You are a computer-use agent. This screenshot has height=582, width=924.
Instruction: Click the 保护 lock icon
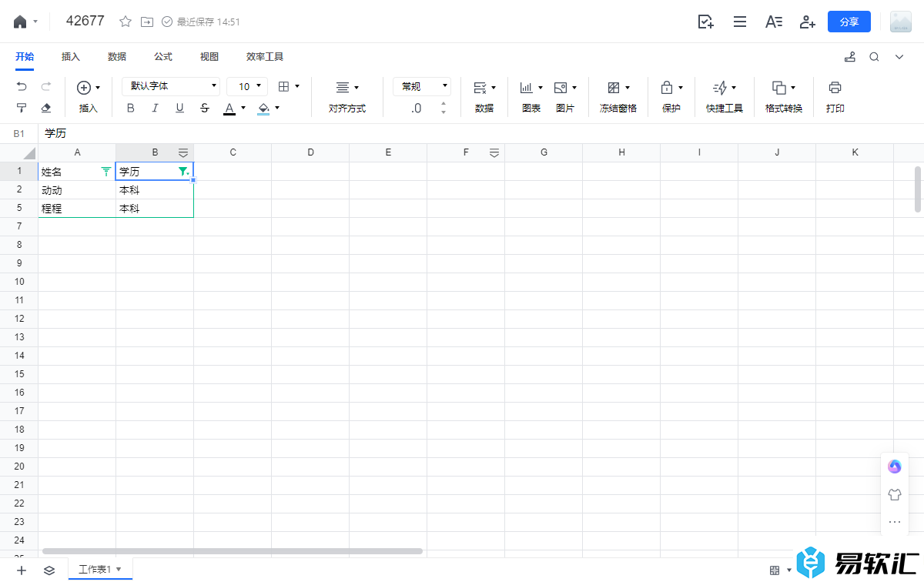tap(667, 88)
